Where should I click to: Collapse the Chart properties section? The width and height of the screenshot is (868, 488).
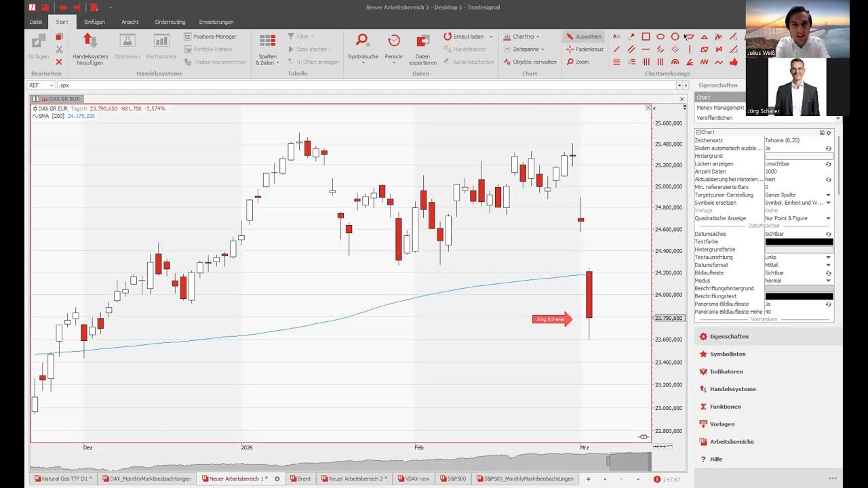pos(698,132)
